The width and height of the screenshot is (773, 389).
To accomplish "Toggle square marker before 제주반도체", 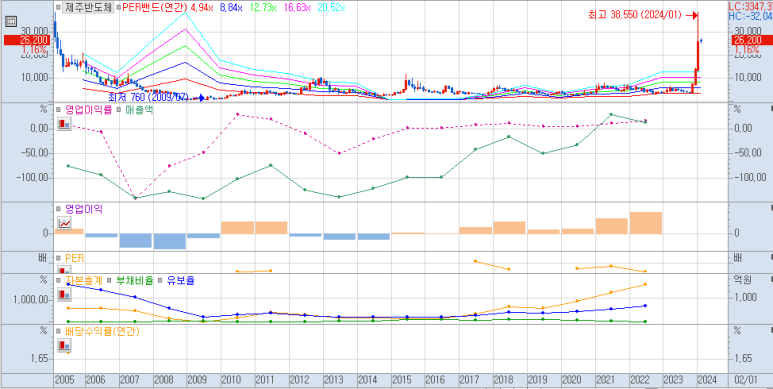I will click(58, 7).
